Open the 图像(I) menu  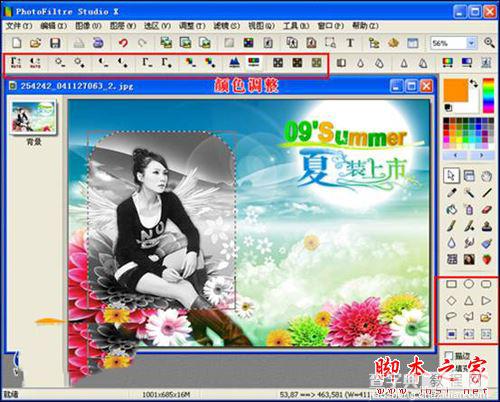click(x=88, y=26)
